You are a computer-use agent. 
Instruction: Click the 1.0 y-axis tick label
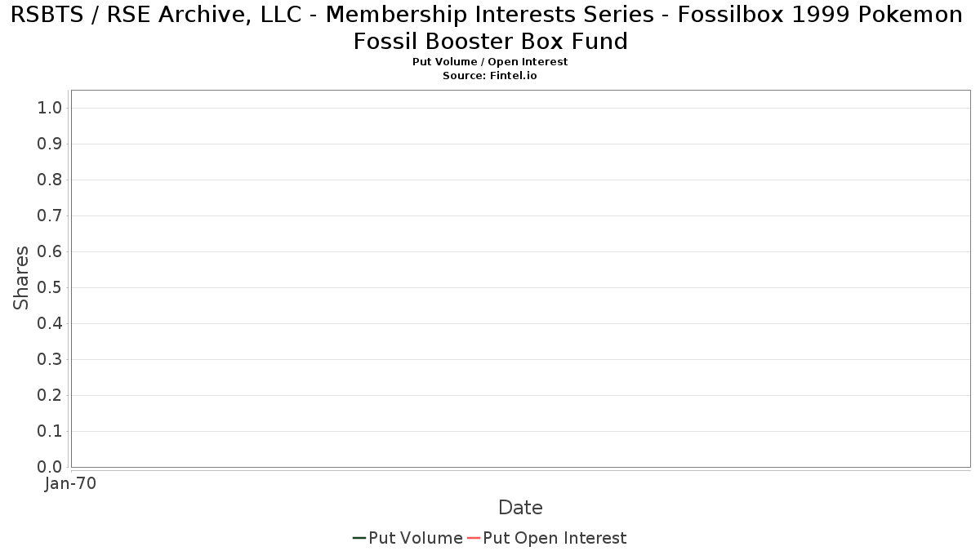(50, 109)
